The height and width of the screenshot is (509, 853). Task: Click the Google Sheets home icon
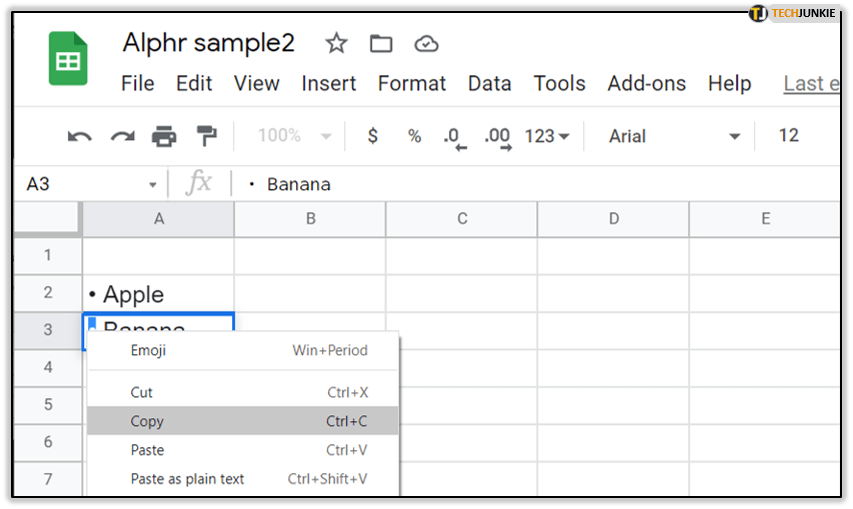(69, 59)
